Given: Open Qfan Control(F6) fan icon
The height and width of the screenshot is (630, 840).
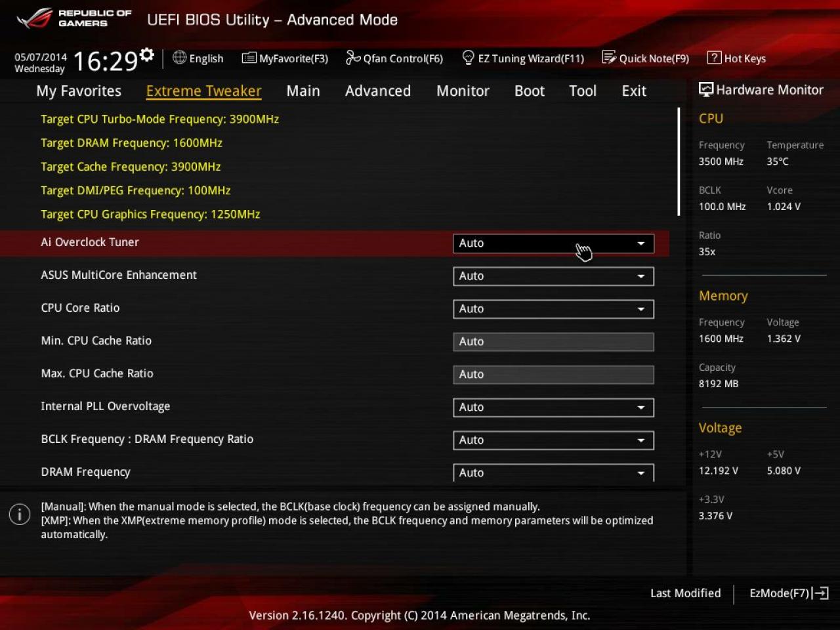Looking at the screenshot, I should 353,58.
